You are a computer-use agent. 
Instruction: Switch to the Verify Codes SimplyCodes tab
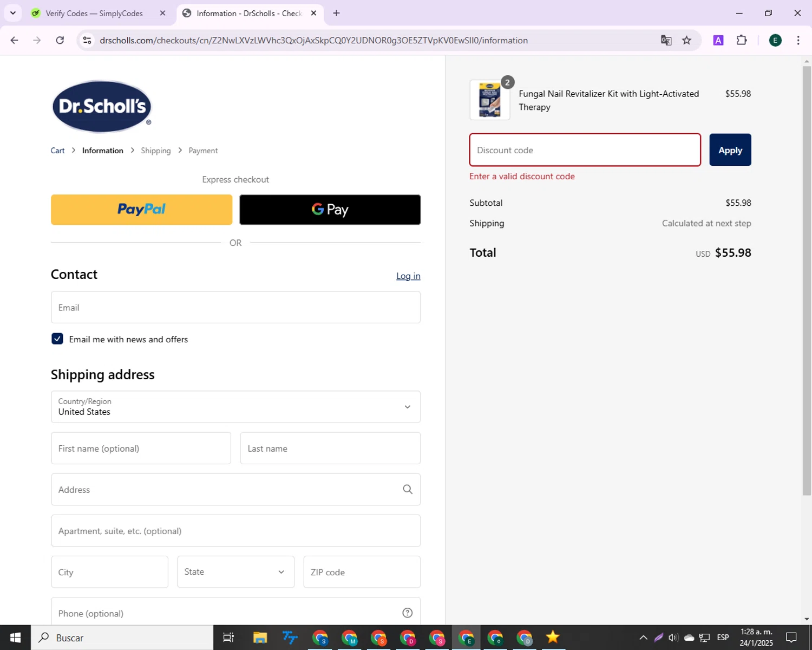(x=93, y=13)
